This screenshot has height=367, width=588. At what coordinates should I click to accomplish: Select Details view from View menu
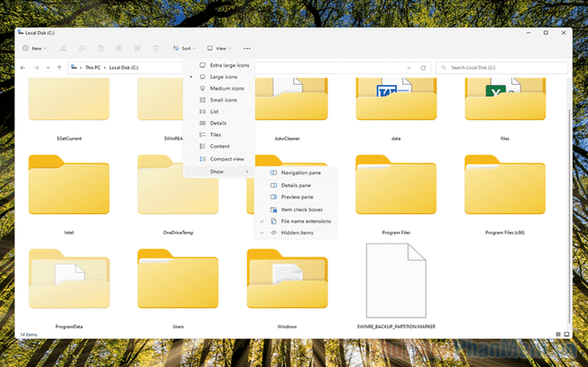click(x=218, y=123)
